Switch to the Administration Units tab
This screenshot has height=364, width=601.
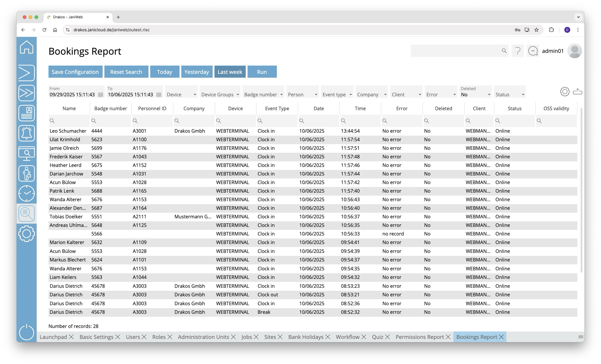pyautogui.click(x=203, y=337)
